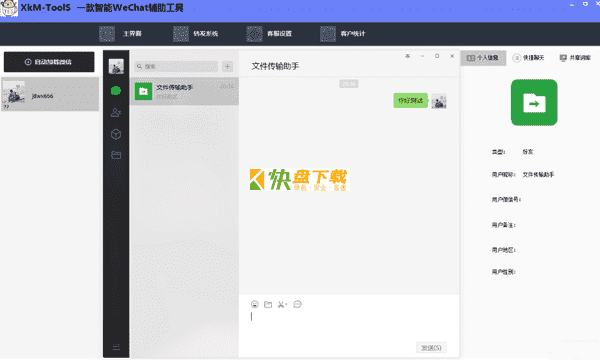Click the green sent message bubble

coord(411,101)
